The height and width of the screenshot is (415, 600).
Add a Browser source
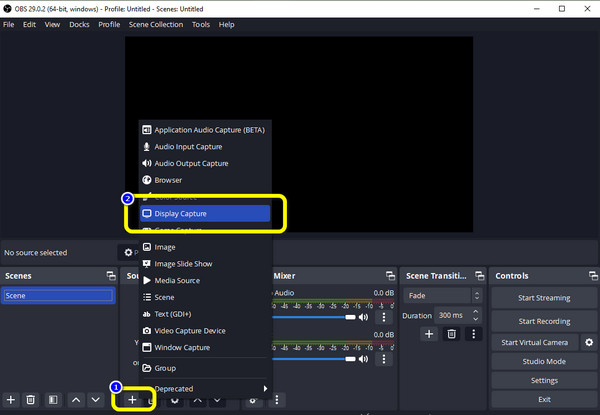pos(205,180)
